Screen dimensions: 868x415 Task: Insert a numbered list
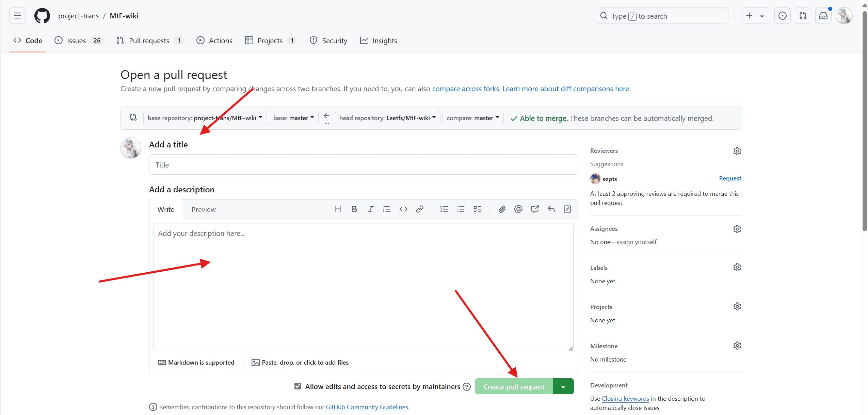[x=444, y=209]
